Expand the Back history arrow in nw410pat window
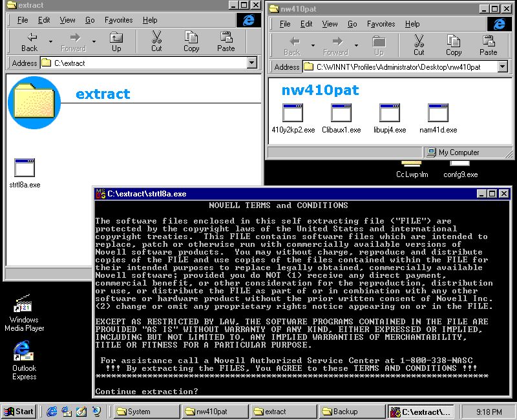Screen dimensions: 517x420 point(313,45)
